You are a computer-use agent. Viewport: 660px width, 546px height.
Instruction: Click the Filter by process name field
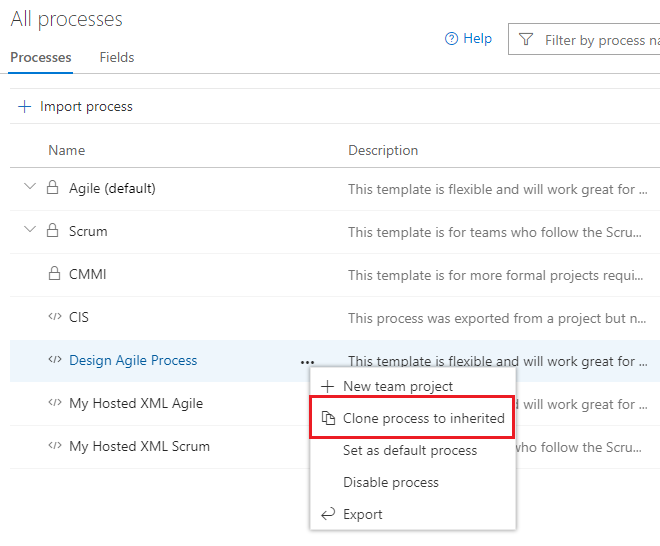click(x=584, y=39)
